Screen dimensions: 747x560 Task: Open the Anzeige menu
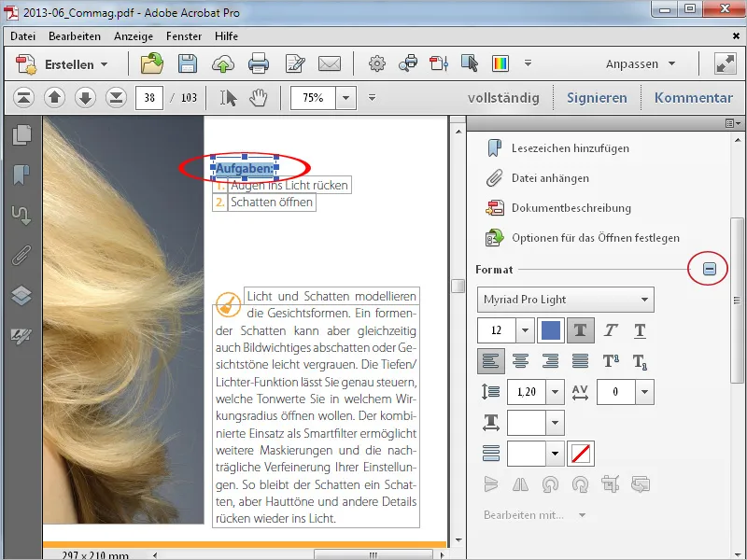[x=134, y=36]
